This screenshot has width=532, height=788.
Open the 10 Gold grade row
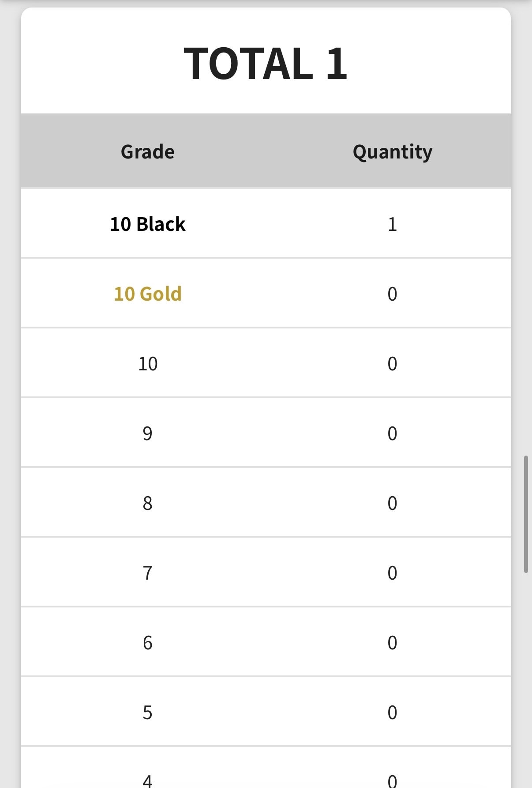tap(266, 294)
